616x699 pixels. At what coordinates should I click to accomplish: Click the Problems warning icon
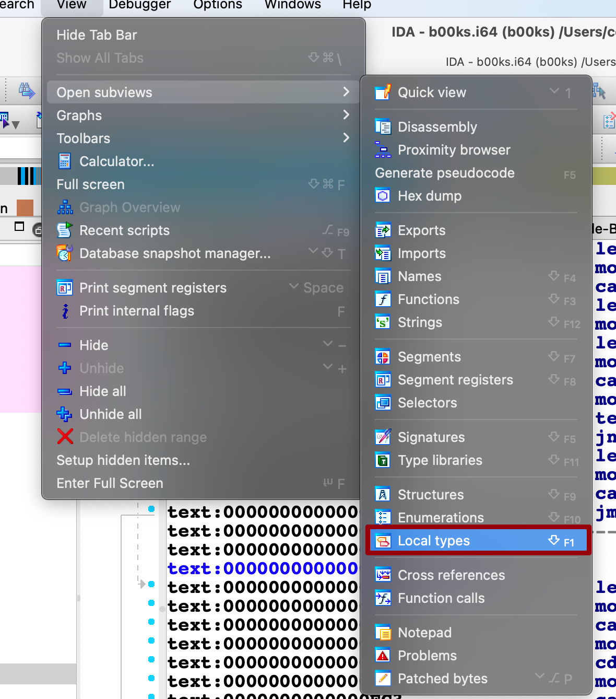click(x=383, y=656)
